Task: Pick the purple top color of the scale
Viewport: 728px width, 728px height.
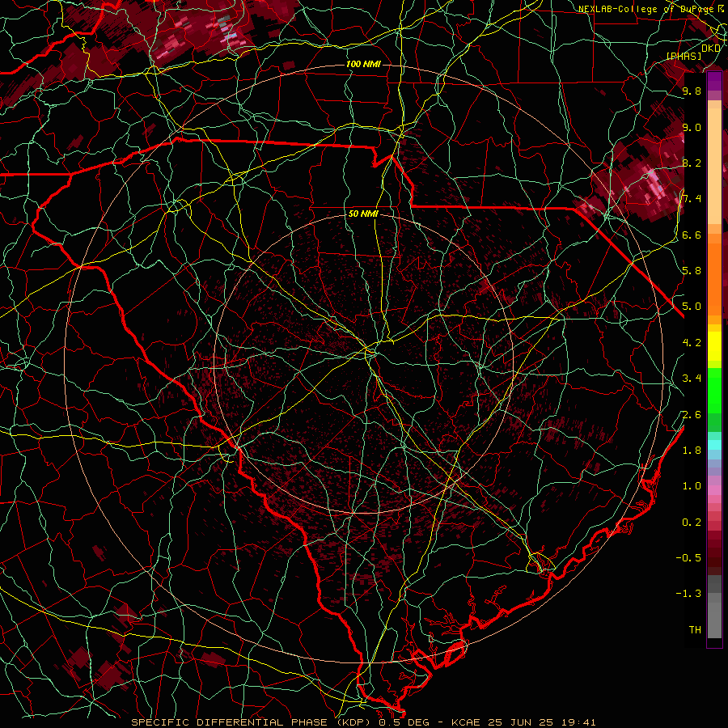Action: point(714,81)
